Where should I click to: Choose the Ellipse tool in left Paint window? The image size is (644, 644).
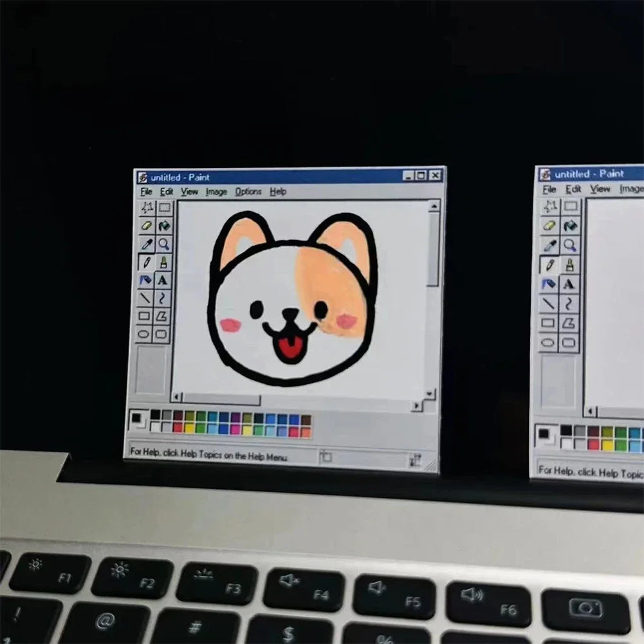coord(143,333)
